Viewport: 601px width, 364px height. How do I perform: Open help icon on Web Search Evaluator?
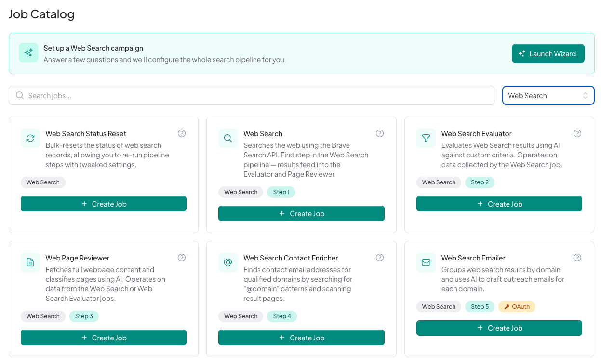coord(577,133)
